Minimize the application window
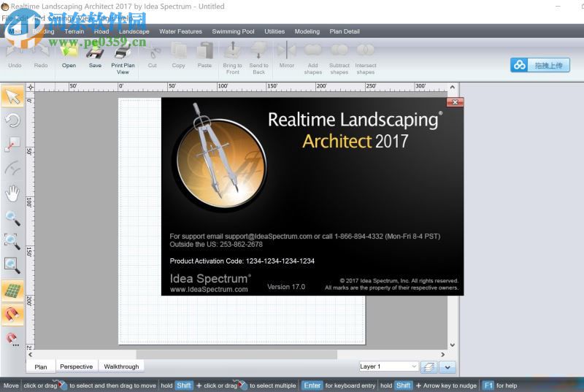 point(558,7)
